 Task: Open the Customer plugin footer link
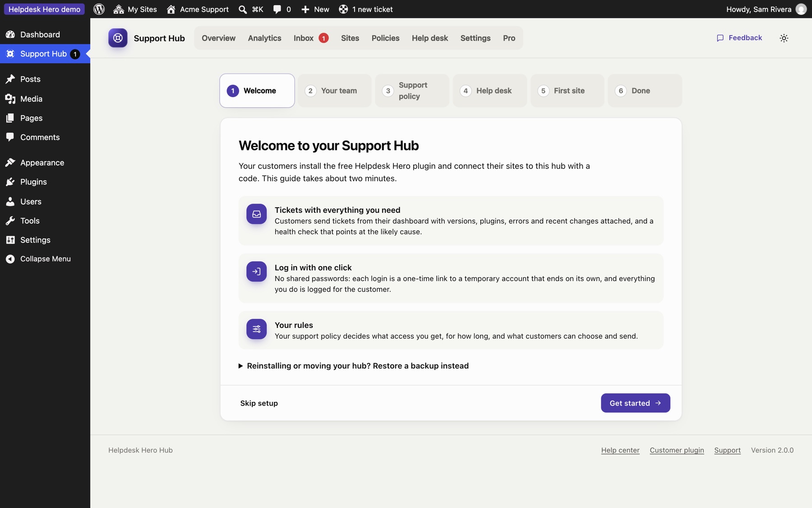point(677,450)
